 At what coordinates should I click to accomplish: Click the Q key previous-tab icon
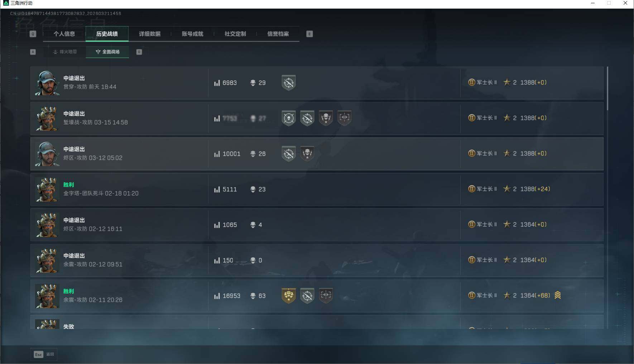(33, 34)
